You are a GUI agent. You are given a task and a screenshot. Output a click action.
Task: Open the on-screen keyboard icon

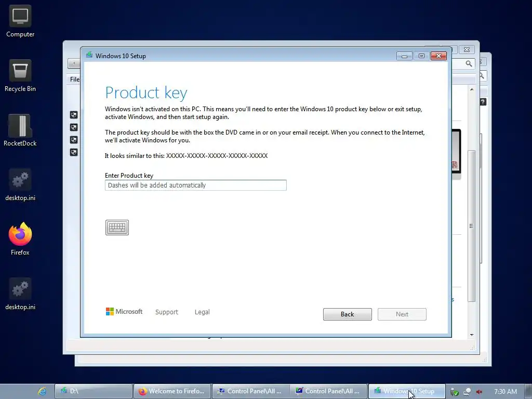point(117,228)
